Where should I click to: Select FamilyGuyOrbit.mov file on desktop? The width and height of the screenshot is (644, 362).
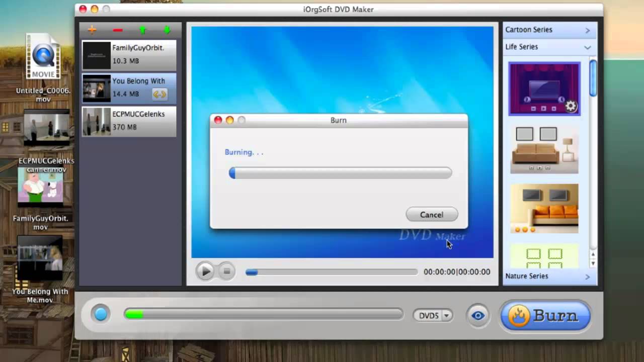pyautogui.click(x=40, y=189)
